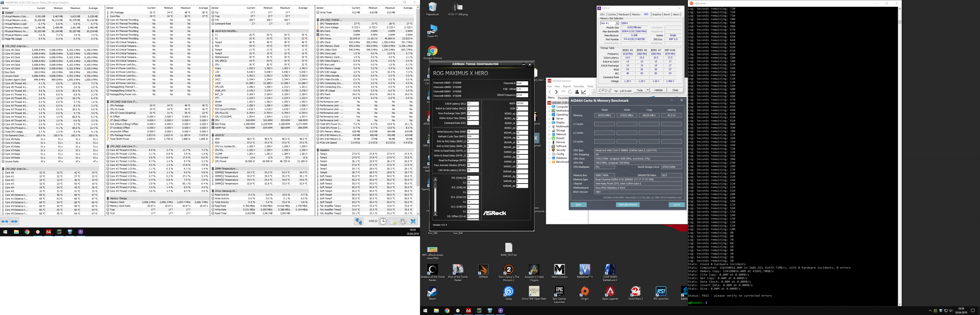Click HWiNFO remote monitoring computers icon
This screenshot has width=980, height=315.
tap(358, 221)
